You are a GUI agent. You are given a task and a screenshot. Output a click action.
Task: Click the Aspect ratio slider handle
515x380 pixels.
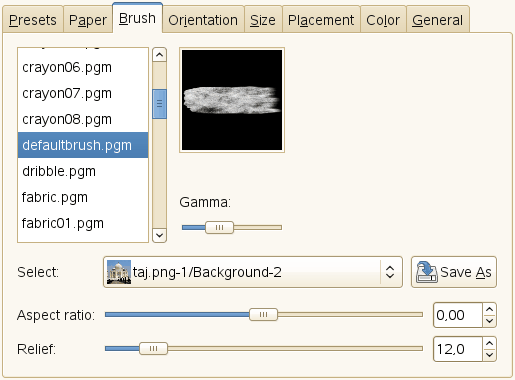[263, 314]
